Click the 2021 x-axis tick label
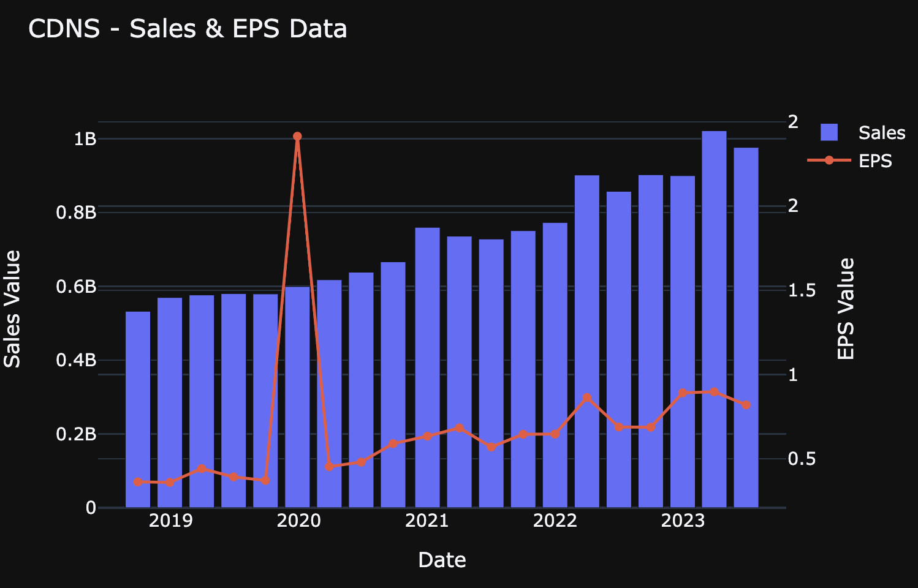The height and width of the screenshot is (588, 918). 427,521
